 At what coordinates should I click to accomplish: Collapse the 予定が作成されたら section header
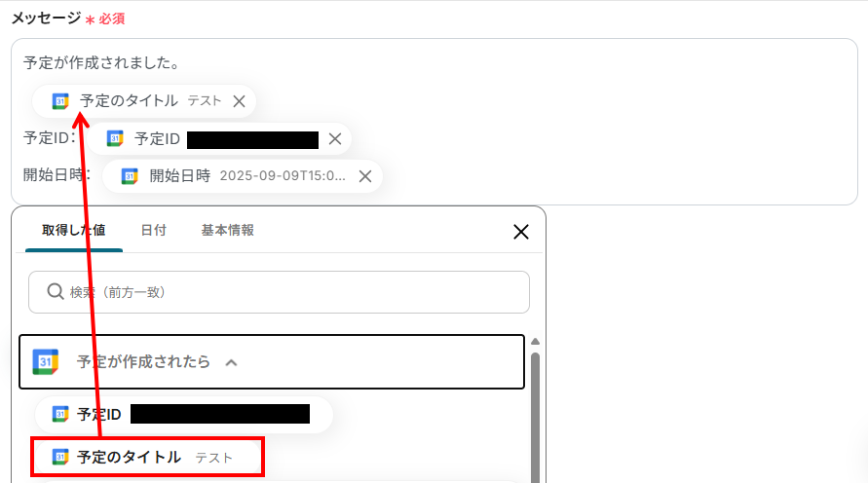click(x=272, y=362)
